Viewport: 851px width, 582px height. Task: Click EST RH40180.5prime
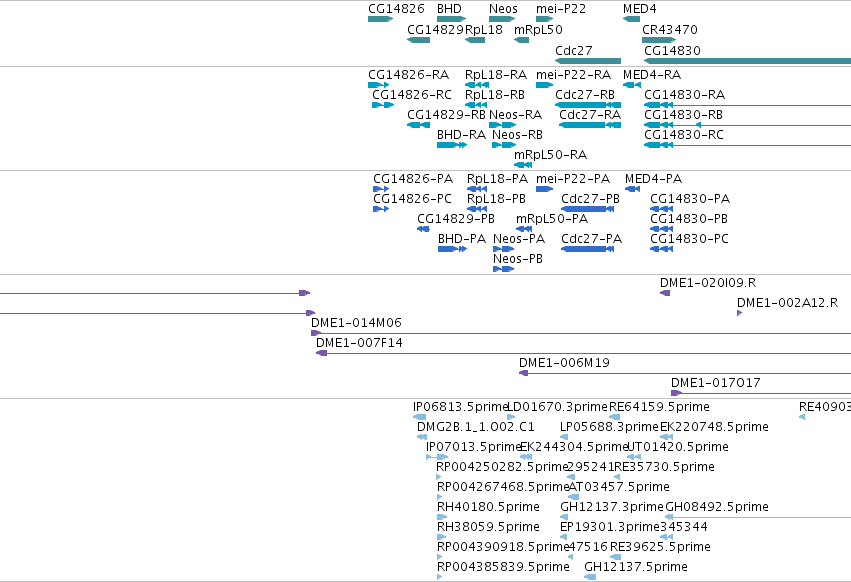click(442, 517)
